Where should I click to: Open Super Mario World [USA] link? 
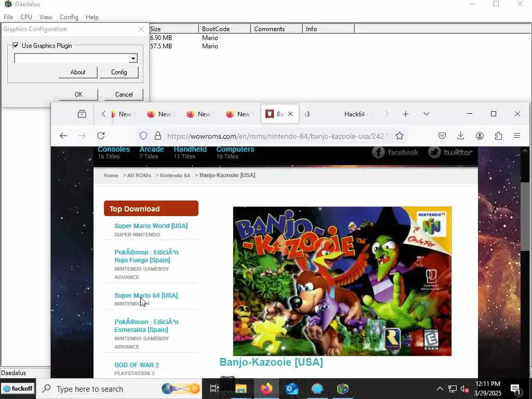click(x=151, y=225)
